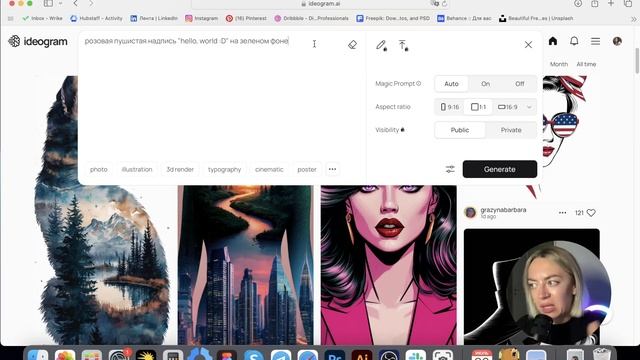Go back in Safari

[x=76, y=3]
